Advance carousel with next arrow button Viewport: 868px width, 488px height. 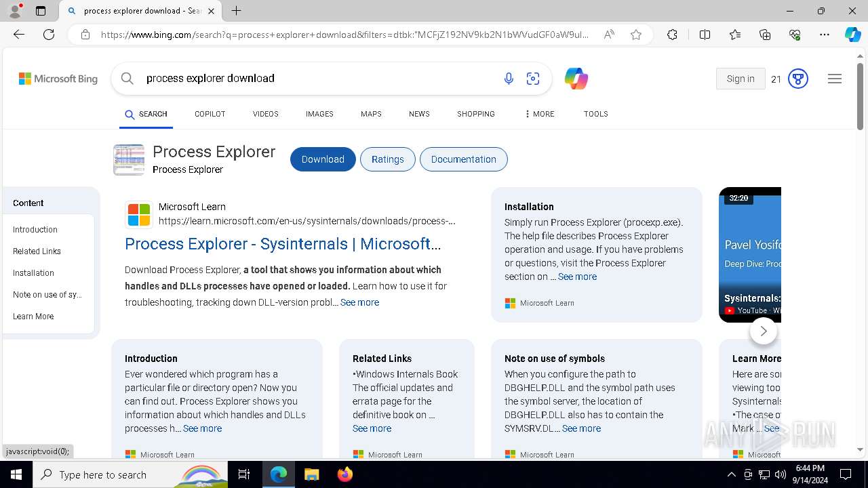click(764, 331)
